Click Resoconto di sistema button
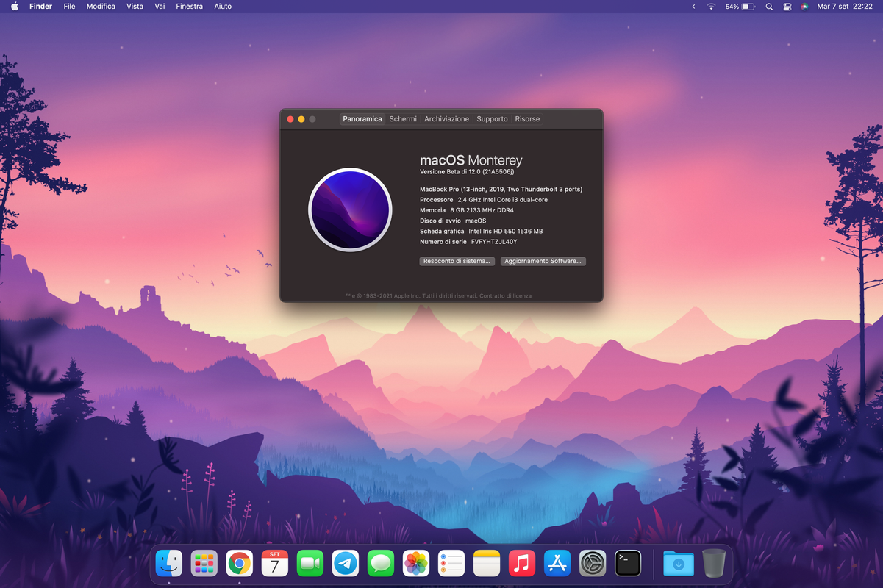 point(457,261)
